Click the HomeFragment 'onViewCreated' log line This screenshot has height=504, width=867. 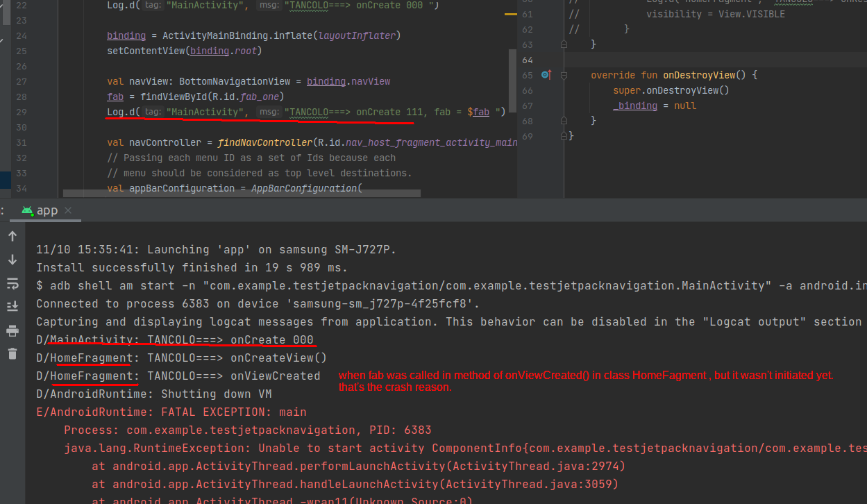[x=178, y=376]
